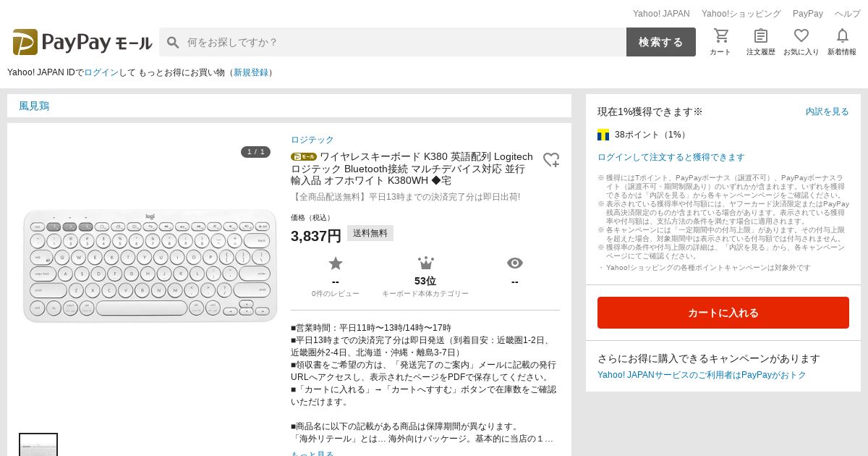This screenshot has width=868, height=456.
Task: Click さらにお得に購入できるキャンペーンがあります text
Action: click(709, 358)
